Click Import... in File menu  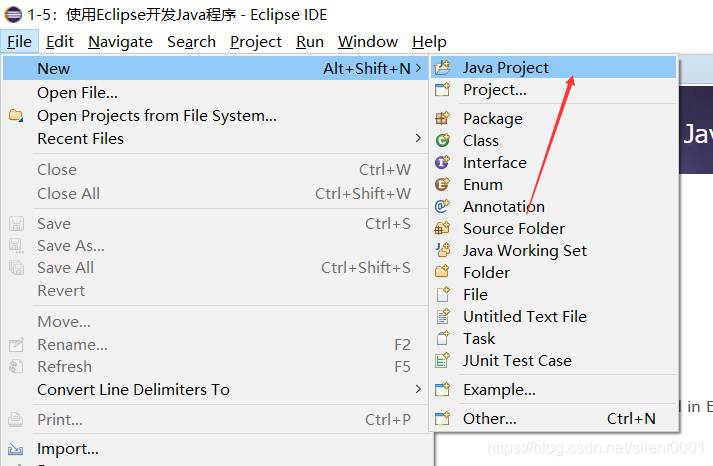(x=215, y=449)
